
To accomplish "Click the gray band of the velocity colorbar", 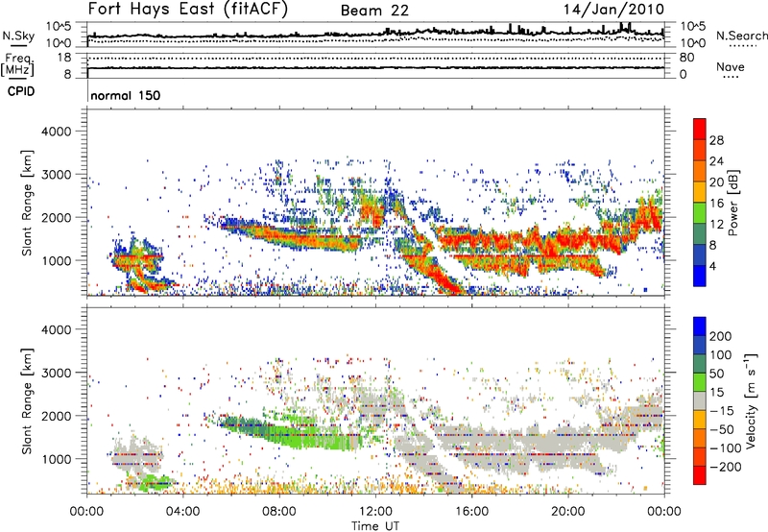I will [700, 400].
